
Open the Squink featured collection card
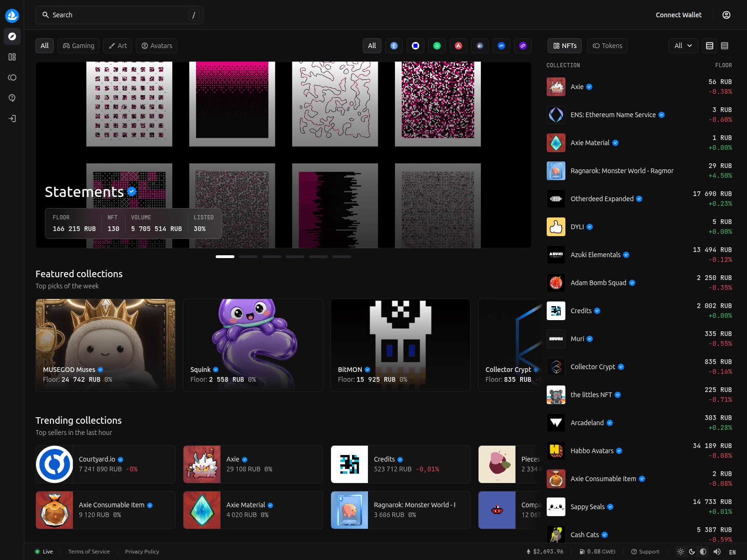pos(253,345)
